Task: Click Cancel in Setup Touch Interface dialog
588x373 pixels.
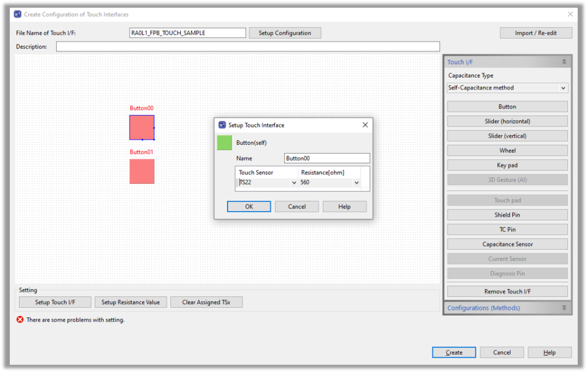Action: tap(297, 207)
